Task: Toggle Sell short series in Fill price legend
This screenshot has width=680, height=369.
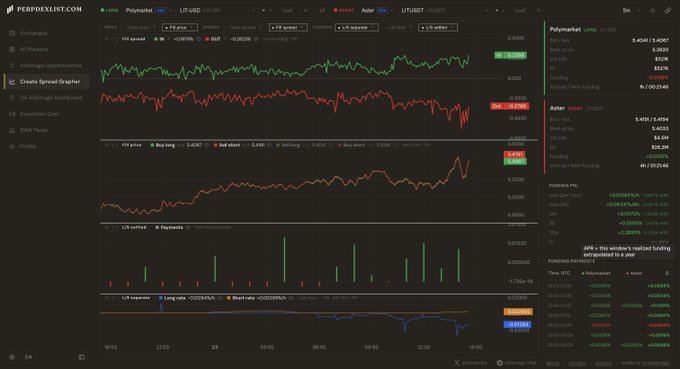Action: [x=226, y=145]
